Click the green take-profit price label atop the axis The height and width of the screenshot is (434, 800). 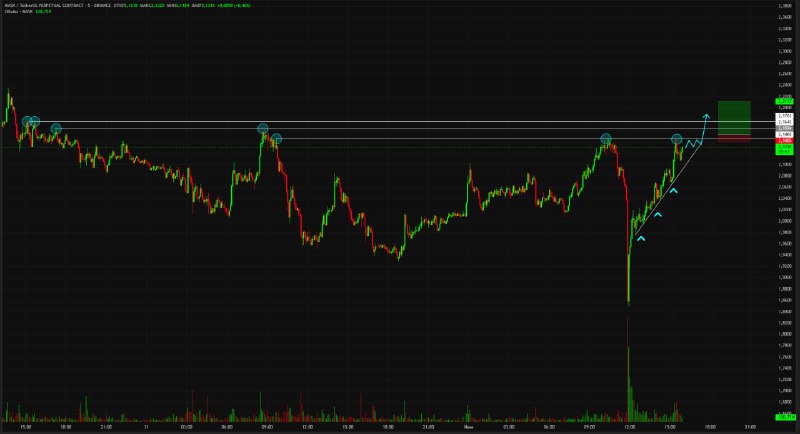pyautogui.click(x=784, y=101)
